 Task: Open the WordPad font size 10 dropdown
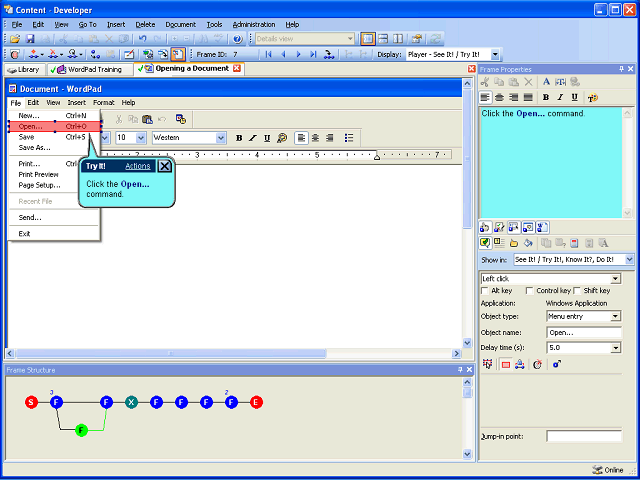(x=141, y=138)
